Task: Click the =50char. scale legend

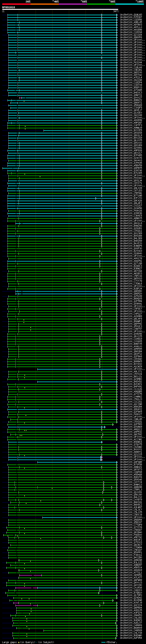Action: pyautogui.click(x=109, y=642)
